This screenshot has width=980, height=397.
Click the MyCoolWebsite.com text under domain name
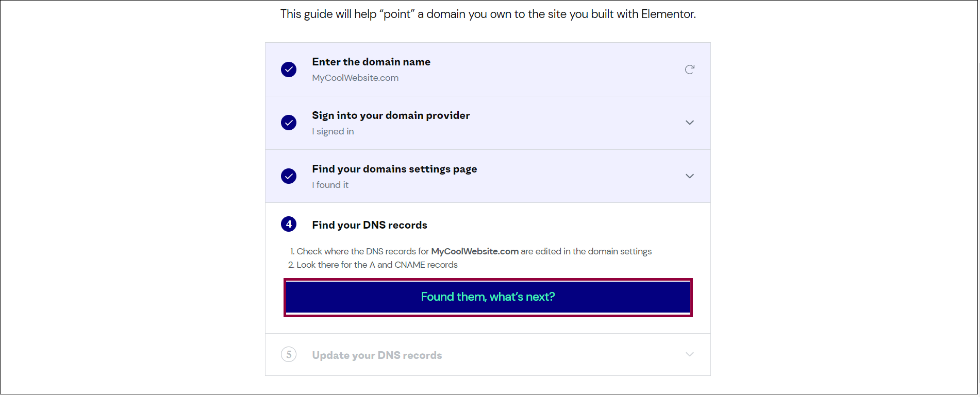(355, 78)
